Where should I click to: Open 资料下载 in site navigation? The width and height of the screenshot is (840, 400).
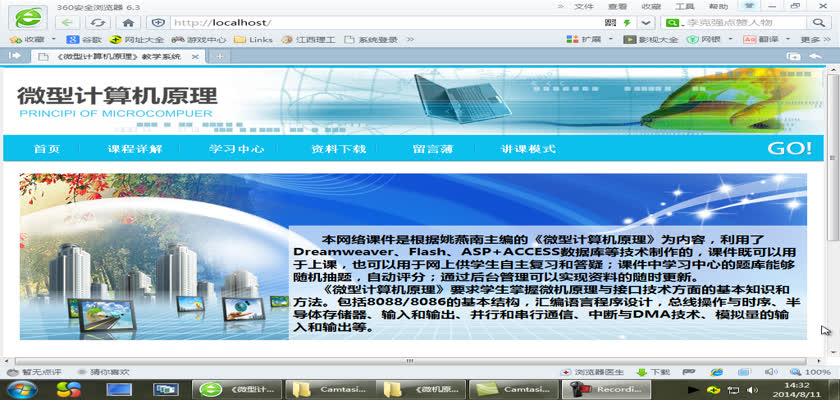339,149
